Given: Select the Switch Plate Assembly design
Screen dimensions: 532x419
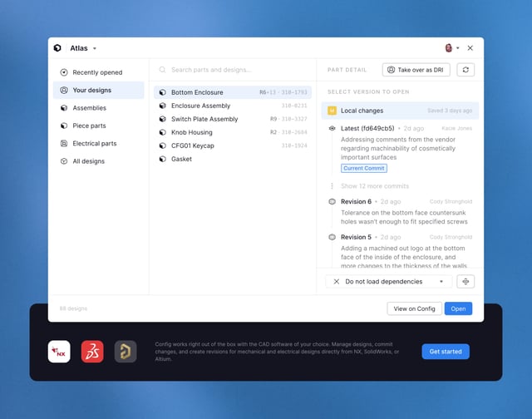Looking at the screenshot, I should (233, 119).
